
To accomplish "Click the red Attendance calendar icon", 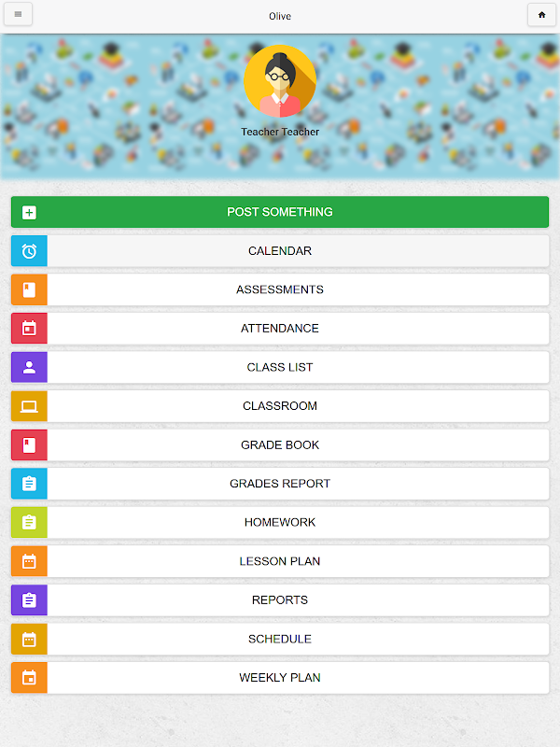I will 29,329.
